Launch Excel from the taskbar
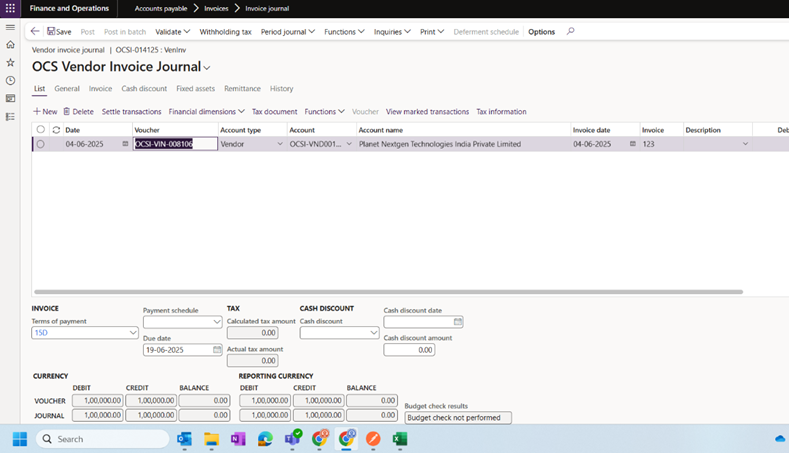 399,439
